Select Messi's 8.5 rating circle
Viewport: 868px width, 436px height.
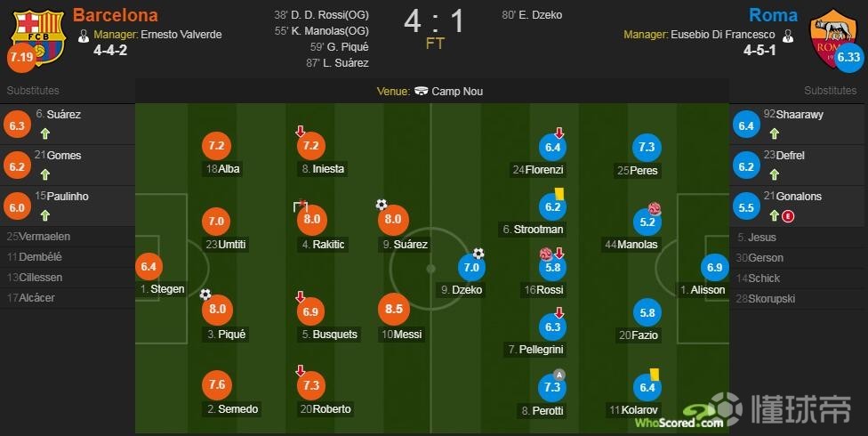tap(394, 309)
